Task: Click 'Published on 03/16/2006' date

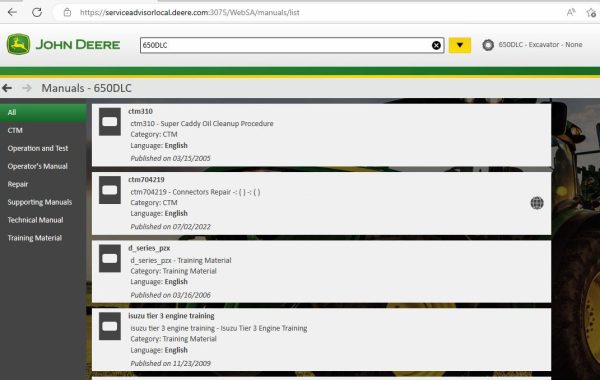Action: coord(170,295)
